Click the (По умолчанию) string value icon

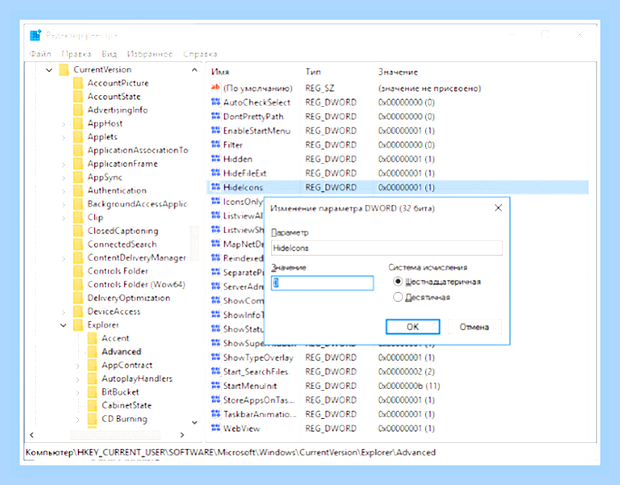click(x=215, y=87)
